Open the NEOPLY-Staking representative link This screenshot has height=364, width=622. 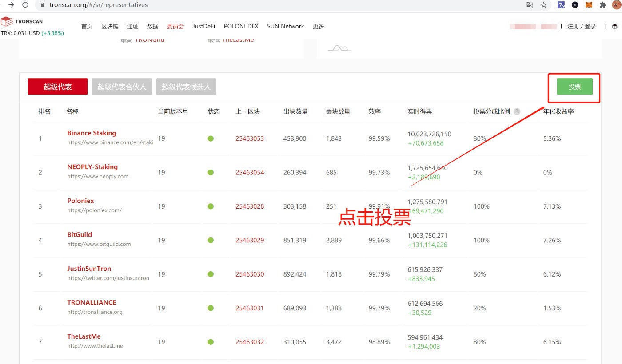92,167
